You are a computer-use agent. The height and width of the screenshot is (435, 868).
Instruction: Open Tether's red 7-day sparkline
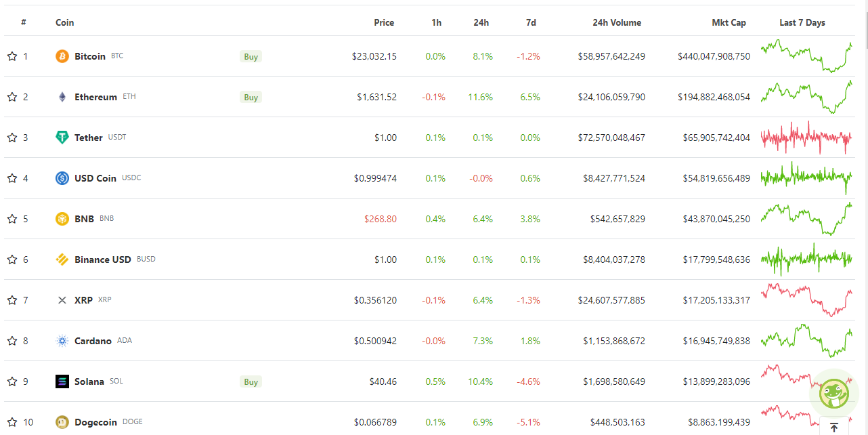point(806,138)
